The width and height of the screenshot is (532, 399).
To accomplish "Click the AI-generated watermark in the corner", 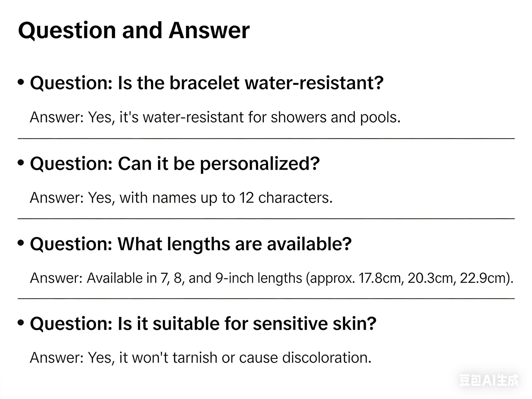I will coord(489,380).
